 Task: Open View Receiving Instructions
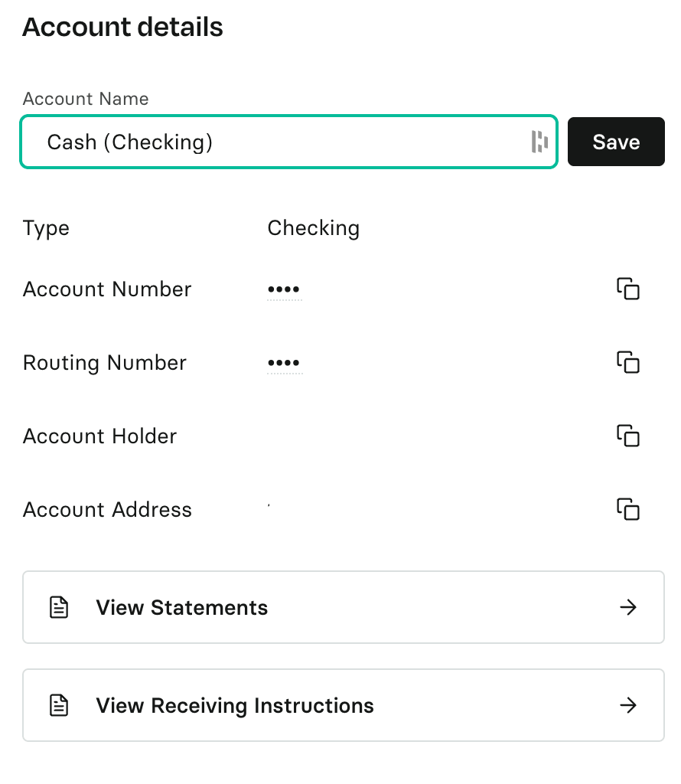click(235, 705)
